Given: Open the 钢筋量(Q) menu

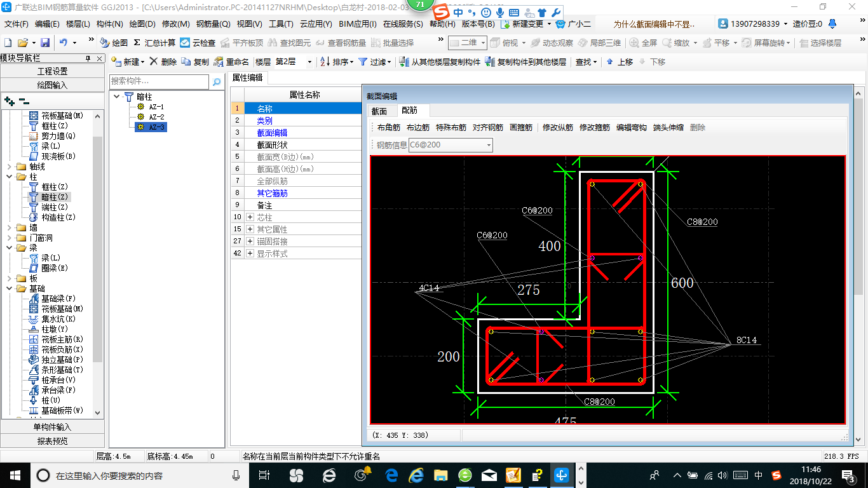Looking at the screenshot, I should tap(213, 24).
